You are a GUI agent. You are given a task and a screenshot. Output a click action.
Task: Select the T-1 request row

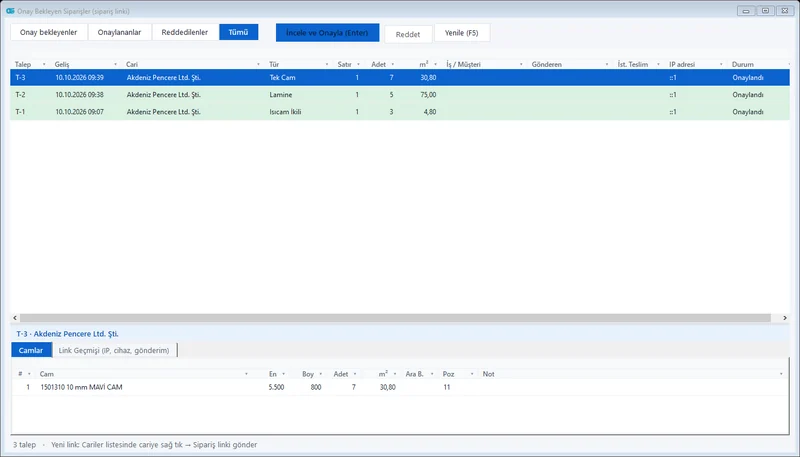(x=400, y=112)
